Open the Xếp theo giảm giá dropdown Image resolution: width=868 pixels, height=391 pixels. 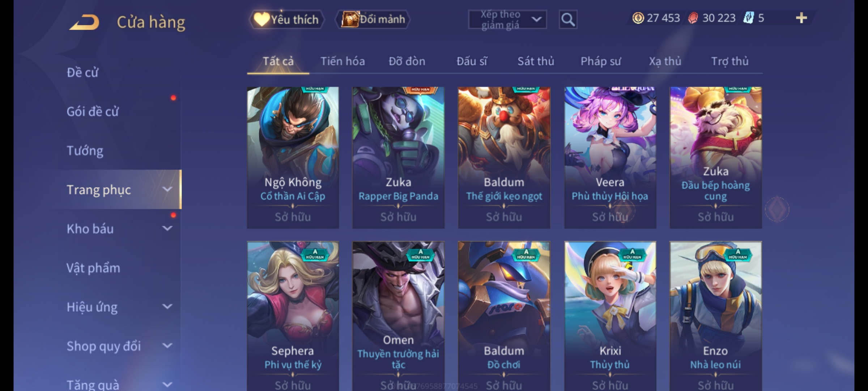tap(507, 20)
